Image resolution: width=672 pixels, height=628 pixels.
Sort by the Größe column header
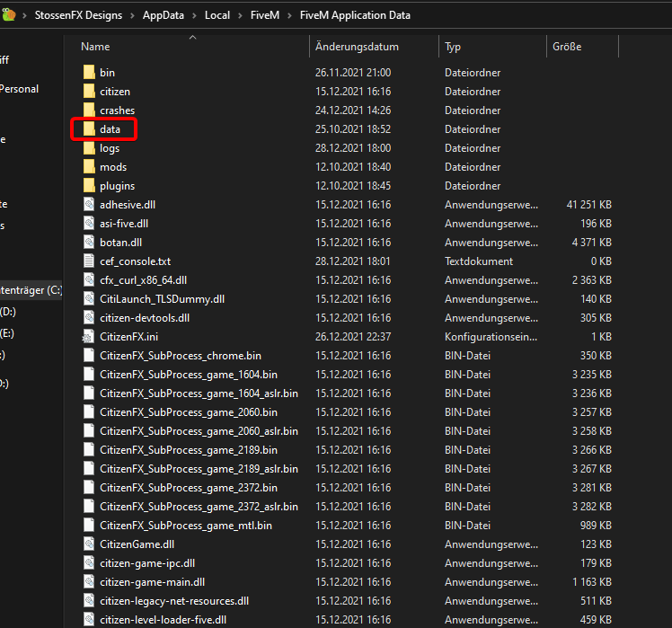coord(566,47)
